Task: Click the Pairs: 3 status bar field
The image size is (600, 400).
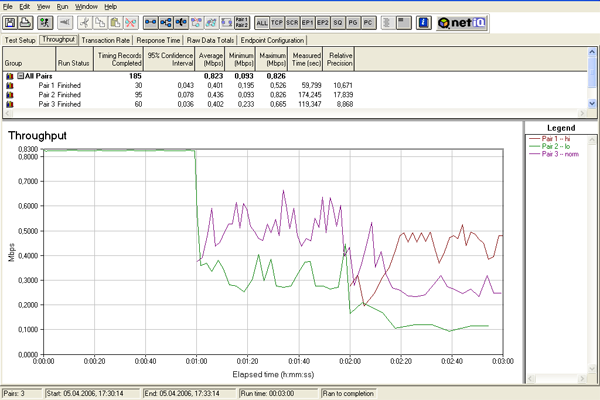Action: [22, 393]
